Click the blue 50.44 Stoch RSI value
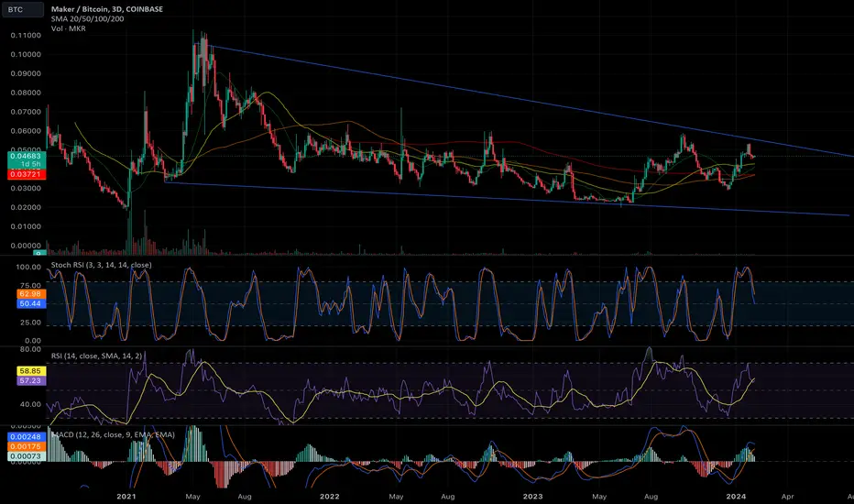 tap(30, 303)
